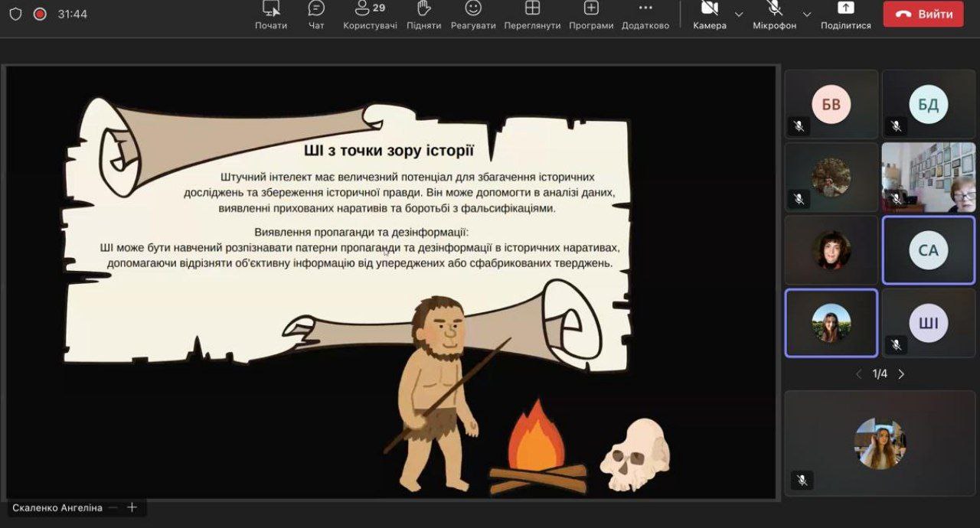Select the СА participant tile
This screenshot has width=980, height=528.
click(x=928, y=250)
